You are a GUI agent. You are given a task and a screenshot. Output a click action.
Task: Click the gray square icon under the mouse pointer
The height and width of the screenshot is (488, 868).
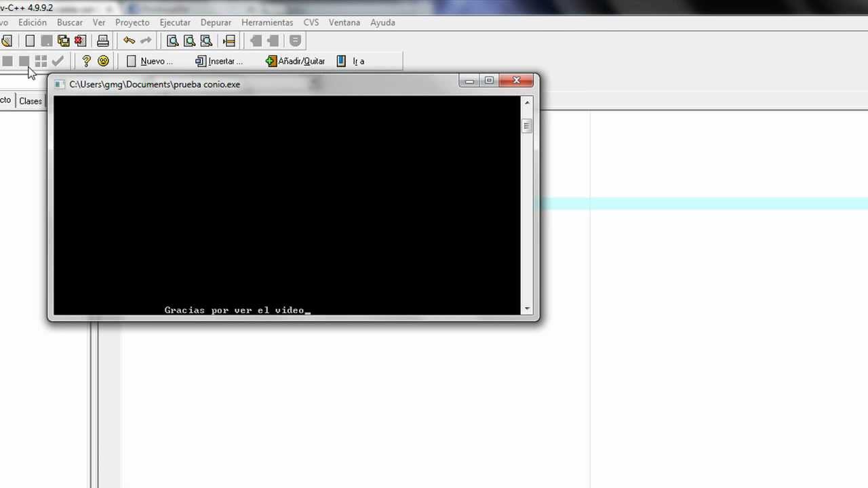[24, 61]
